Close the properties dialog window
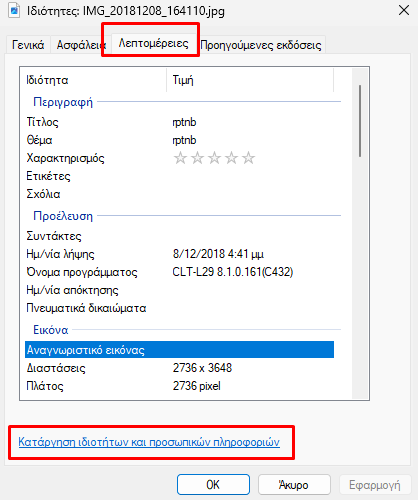The height and width of the screenshot is (500, 418). (x=404, y=10)
